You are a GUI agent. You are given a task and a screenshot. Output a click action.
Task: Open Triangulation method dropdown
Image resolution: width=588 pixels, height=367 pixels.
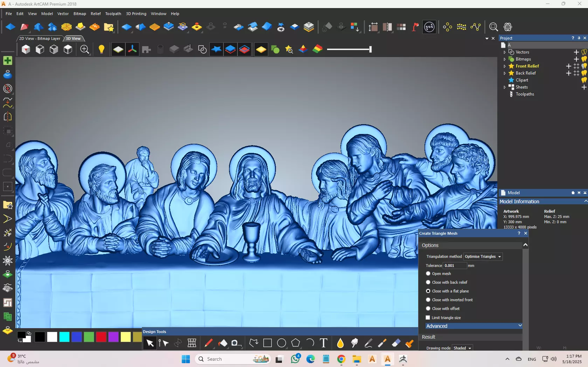click(x=483, y=256)
